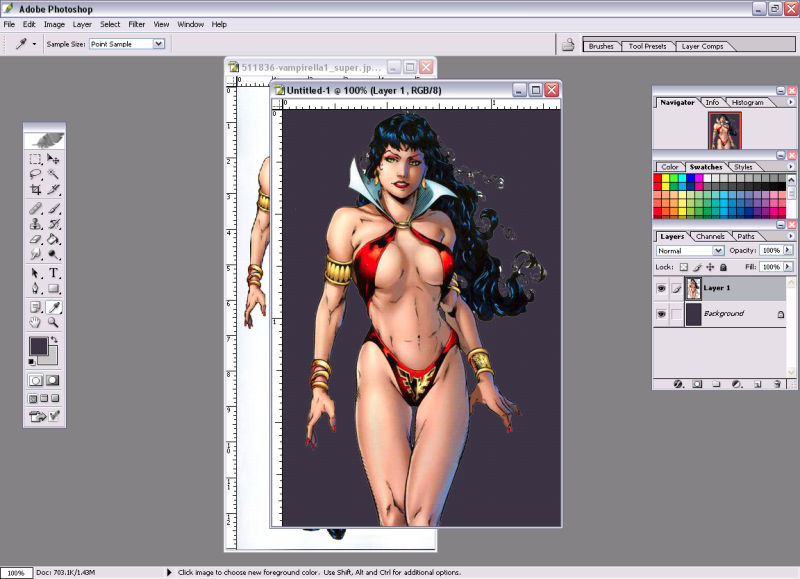Image resolution: width=800 pixels, height=579 pixels.
Task: Open the Tool Preset picker arrow
Action: 34,44
